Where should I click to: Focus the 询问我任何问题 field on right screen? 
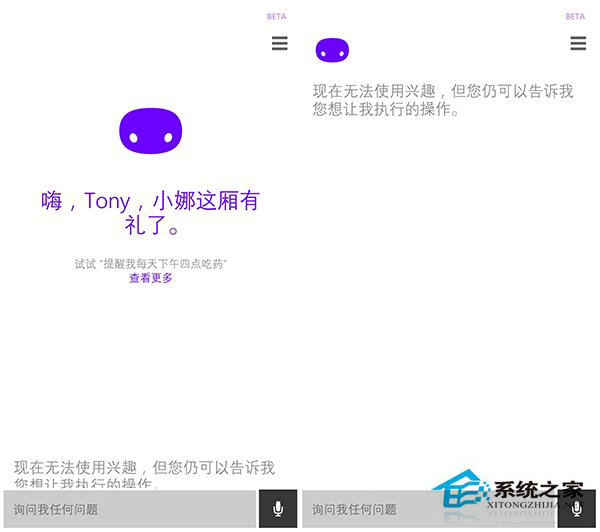coord(428,509)
